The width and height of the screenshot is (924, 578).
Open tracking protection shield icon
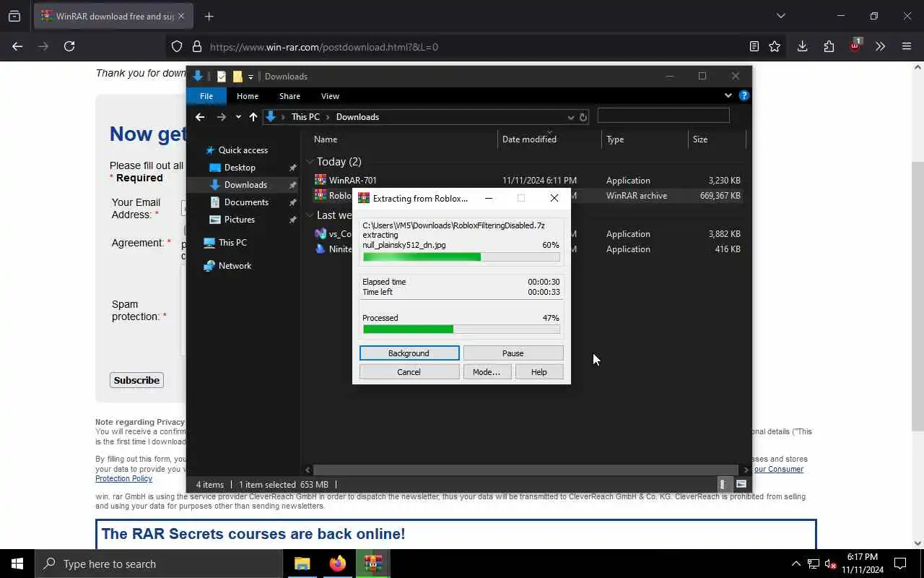(x=177, y=47)
